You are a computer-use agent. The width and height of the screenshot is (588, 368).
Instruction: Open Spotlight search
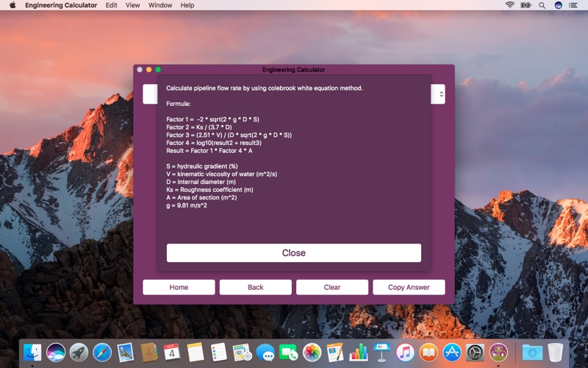[x=542, y=5]
